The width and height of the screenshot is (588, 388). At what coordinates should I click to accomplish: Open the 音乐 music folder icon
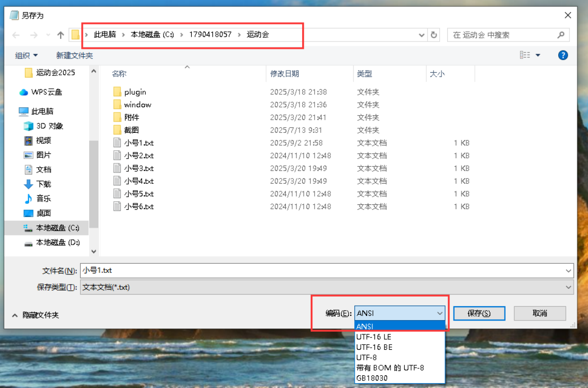(29, 199)
